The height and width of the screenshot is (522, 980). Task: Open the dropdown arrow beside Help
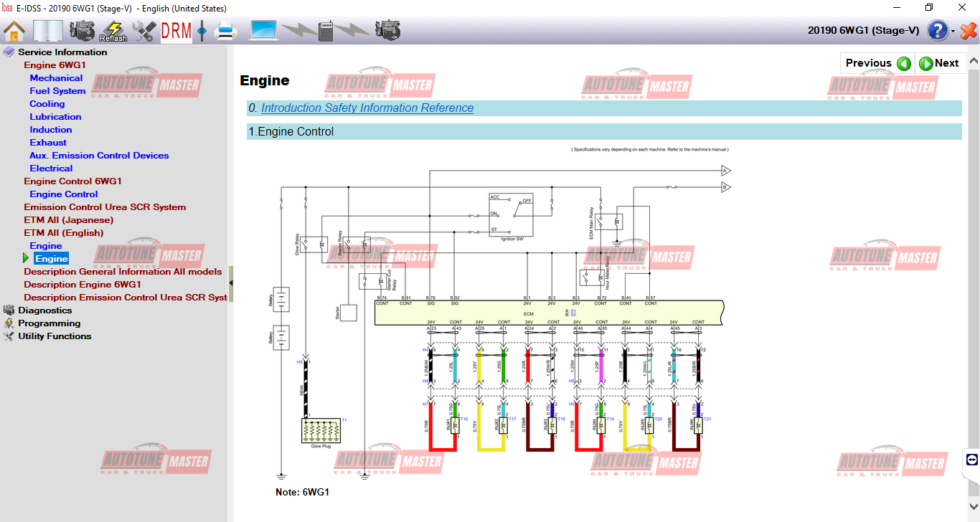pyautogui.click(x=953, y=32)
